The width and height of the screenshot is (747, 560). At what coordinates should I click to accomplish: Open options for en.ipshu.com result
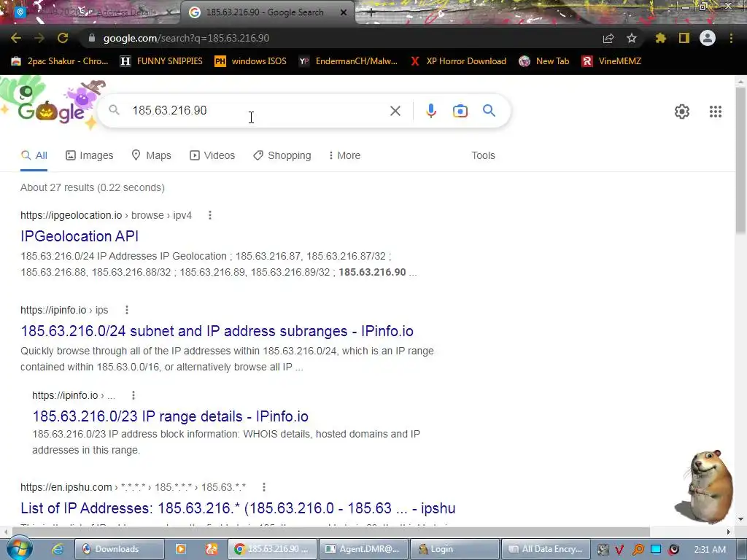[264, 487]
